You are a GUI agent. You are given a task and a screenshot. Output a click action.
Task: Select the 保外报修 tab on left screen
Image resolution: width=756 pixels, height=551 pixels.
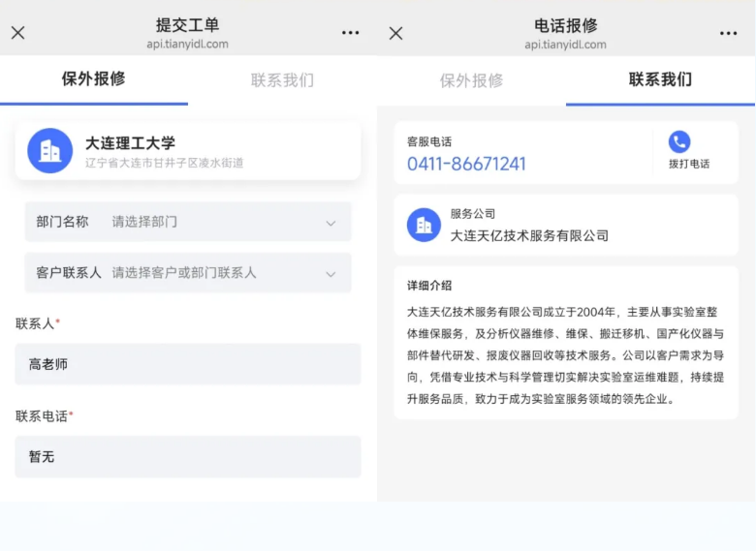click(x=94, y=79)
